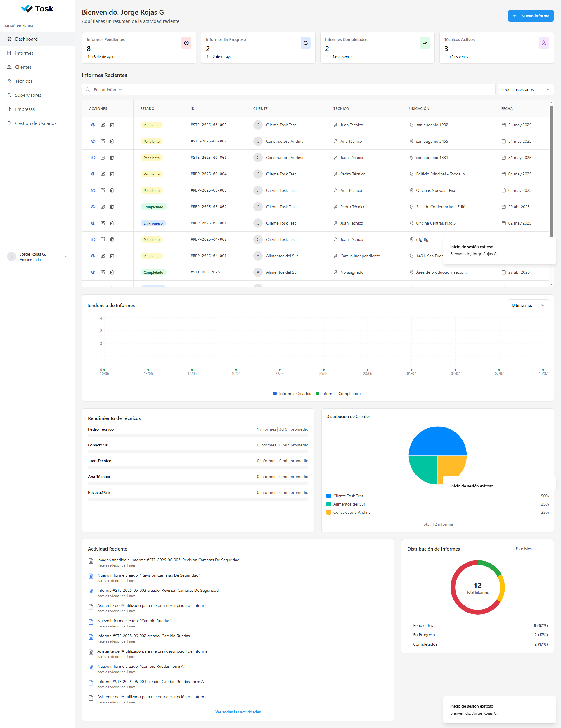The height and width of the screenshot is (728, 561).
Task: Click 'Informes Creados' legend entry
Action: [292, 394]
